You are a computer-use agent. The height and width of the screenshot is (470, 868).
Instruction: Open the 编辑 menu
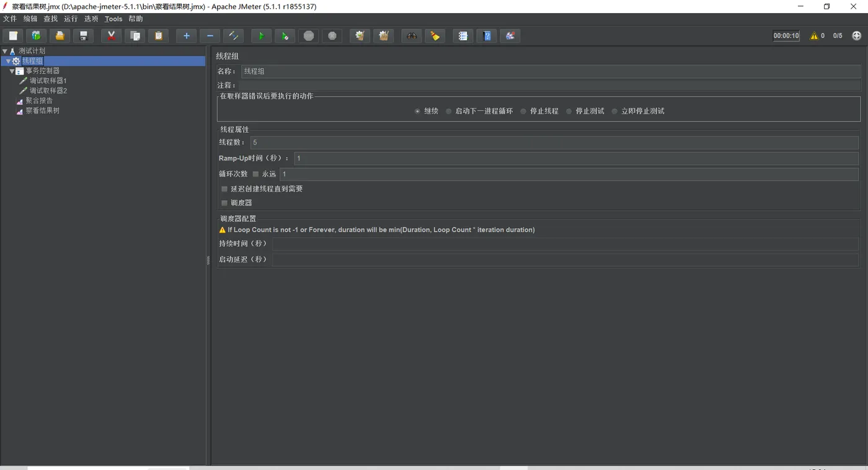30,19
